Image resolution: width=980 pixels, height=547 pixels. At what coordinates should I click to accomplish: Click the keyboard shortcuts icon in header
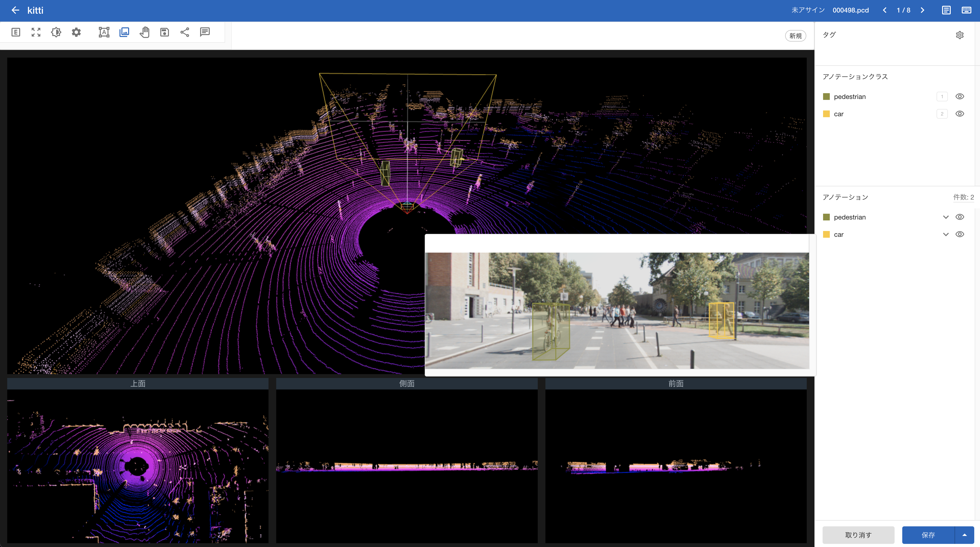(x=966, y=10)
